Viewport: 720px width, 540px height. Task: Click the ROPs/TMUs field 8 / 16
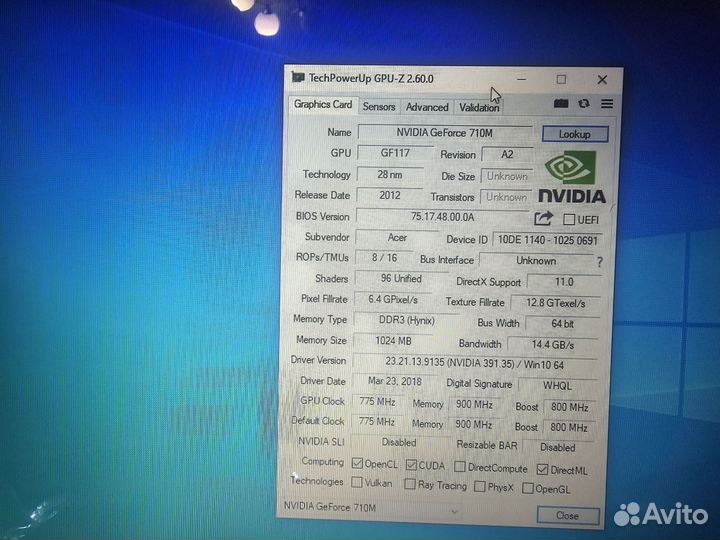click(384, 258)
